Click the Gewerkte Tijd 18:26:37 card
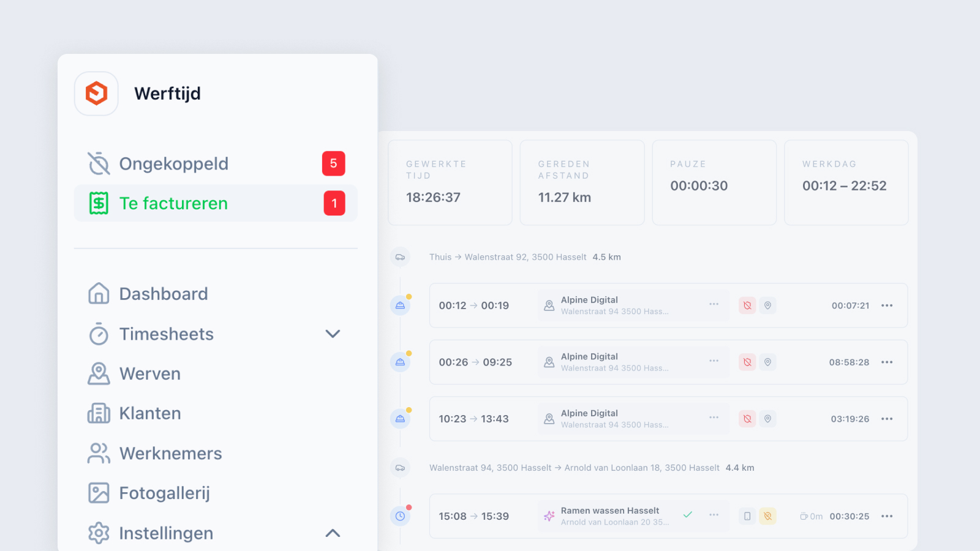This screenshot has width=980, height=551. 450,182
